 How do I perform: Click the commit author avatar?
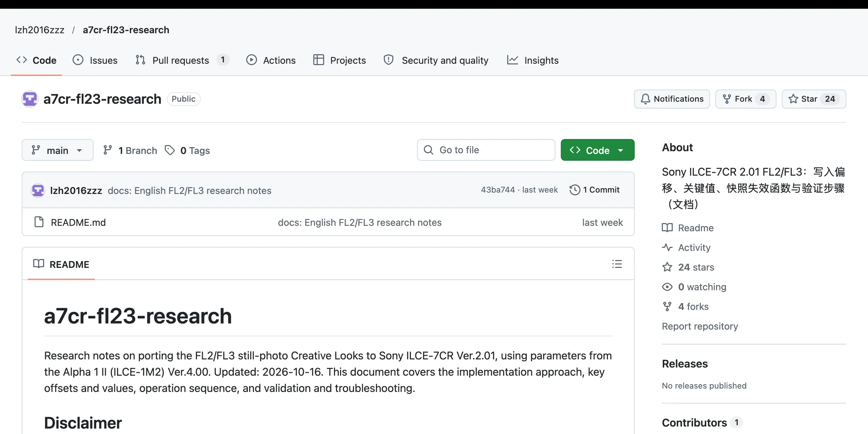(38, 190)
